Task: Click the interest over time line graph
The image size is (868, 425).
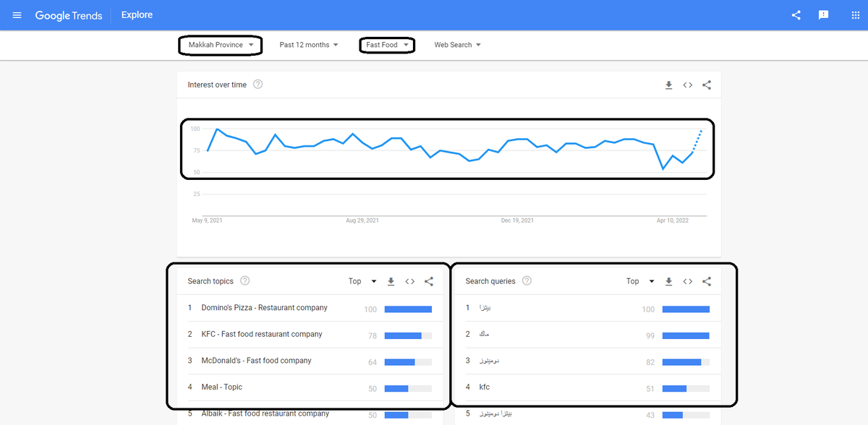Action: (454, 150)
